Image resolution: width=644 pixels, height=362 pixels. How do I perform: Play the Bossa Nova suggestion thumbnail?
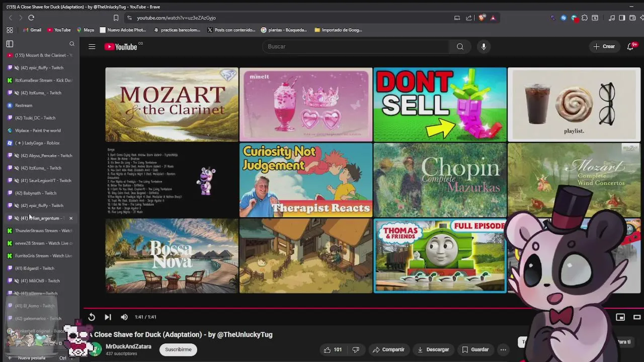click(172, 256)
